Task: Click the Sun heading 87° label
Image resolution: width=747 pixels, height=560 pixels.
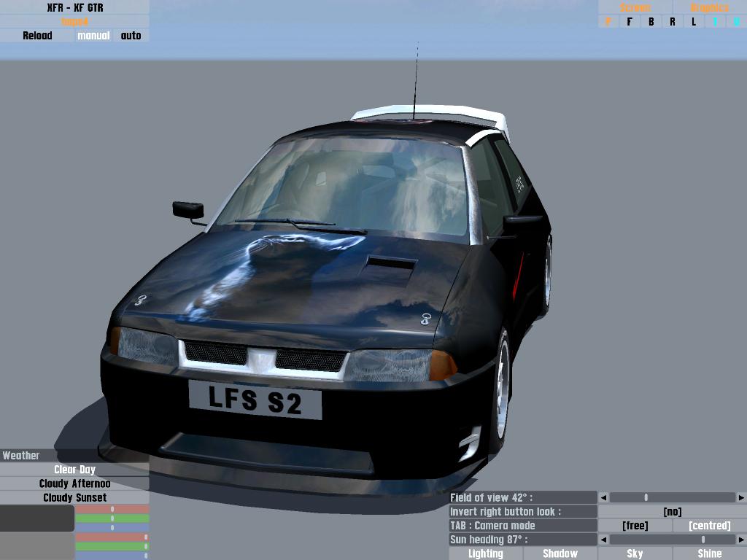Action: tap(522, 540)
